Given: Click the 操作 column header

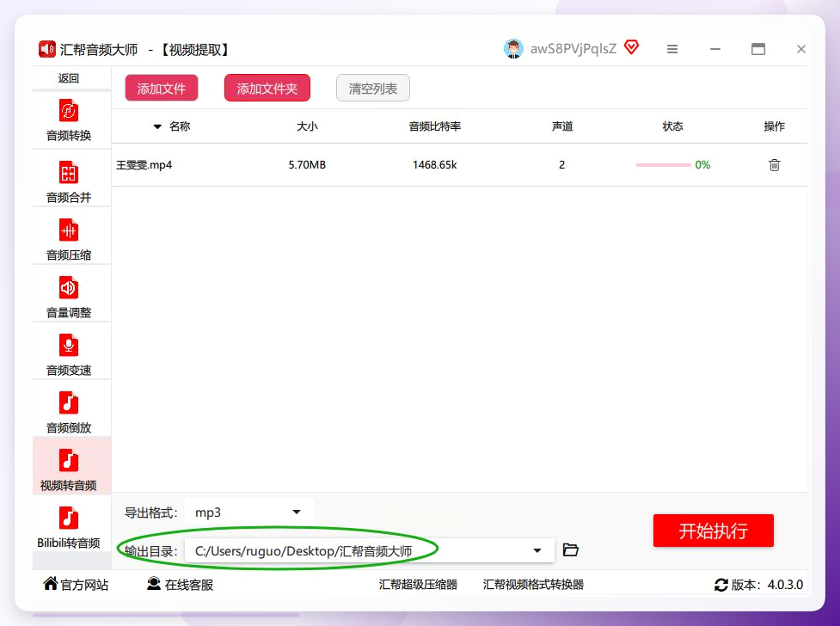Looking at the screenshot, I should pos(774,126).
